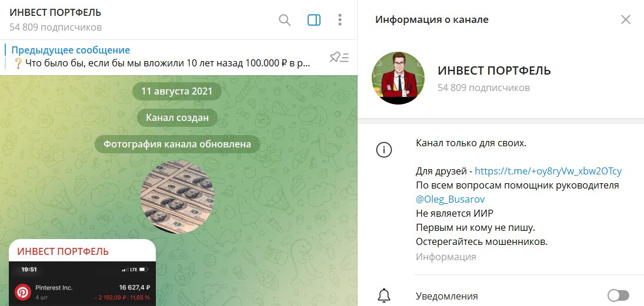View the dollar bills channel photo

point(177,197)
